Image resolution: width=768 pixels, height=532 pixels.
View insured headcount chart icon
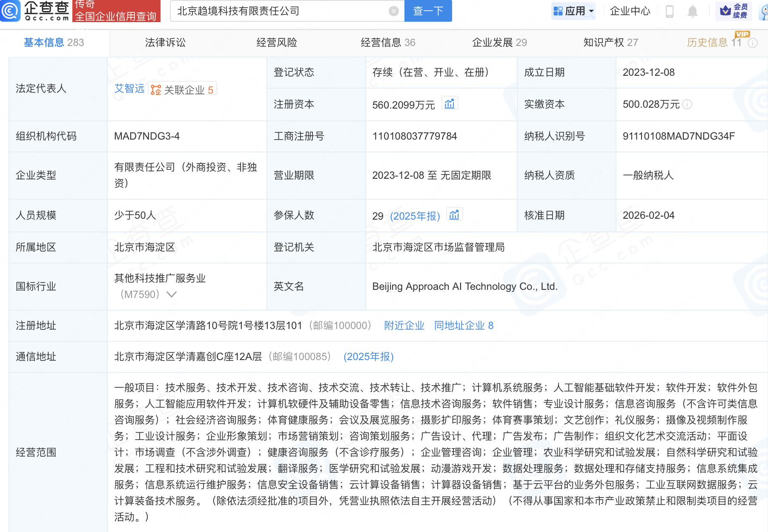coord(454,215)
